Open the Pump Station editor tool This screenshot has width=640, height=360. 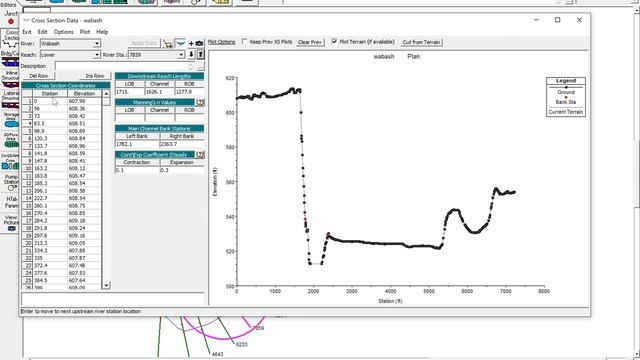[x=11, y=183]
